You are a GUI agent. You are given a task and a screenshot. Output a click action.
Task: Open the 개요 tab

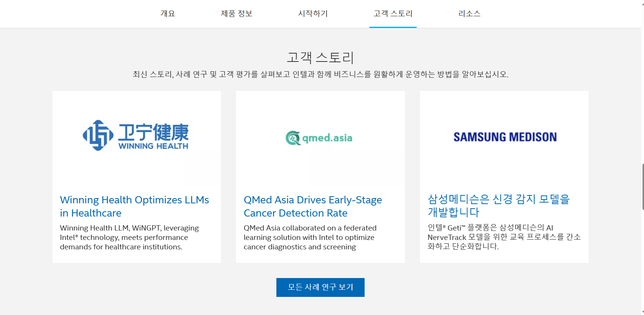coord(168,14)
